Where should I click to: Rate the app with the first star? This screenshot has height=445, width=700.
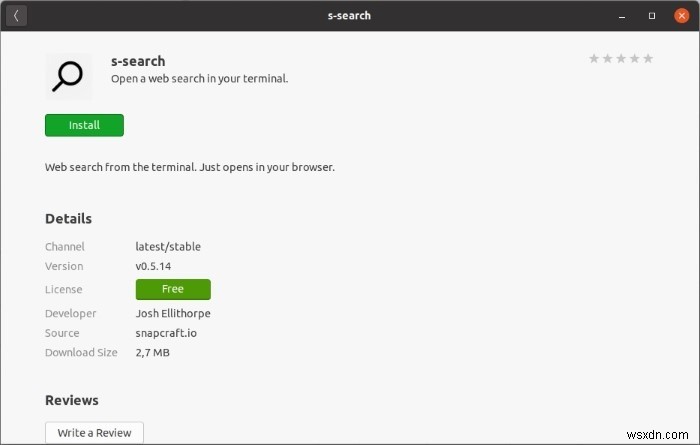point(594,59)
